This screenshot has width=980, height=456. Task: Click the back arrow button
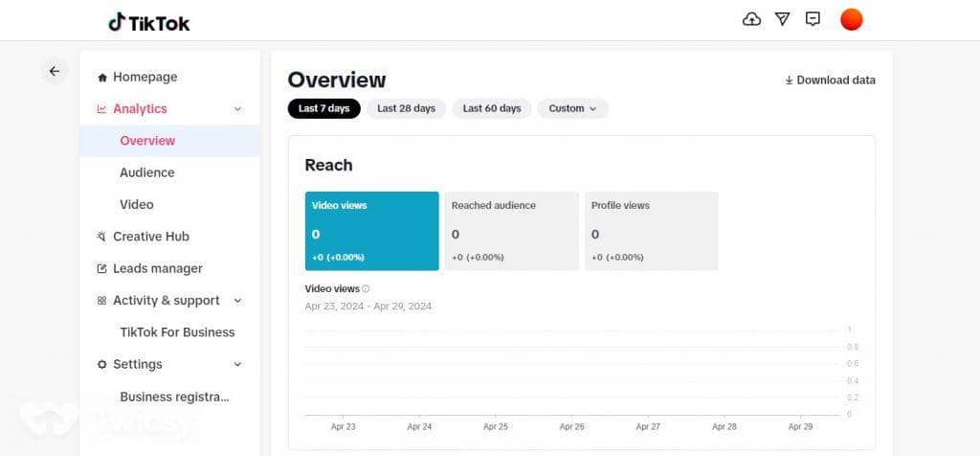click(x=55, y=71)
